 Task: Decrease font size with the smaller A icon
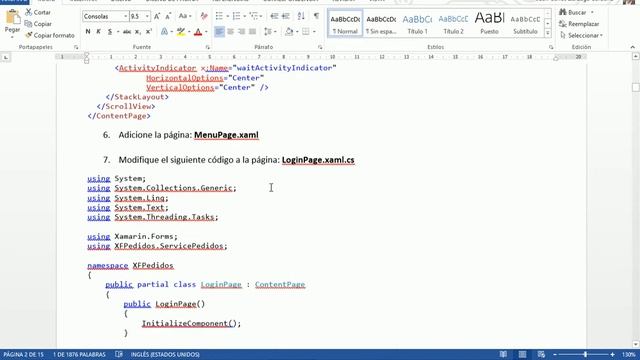tap(168, 16)
